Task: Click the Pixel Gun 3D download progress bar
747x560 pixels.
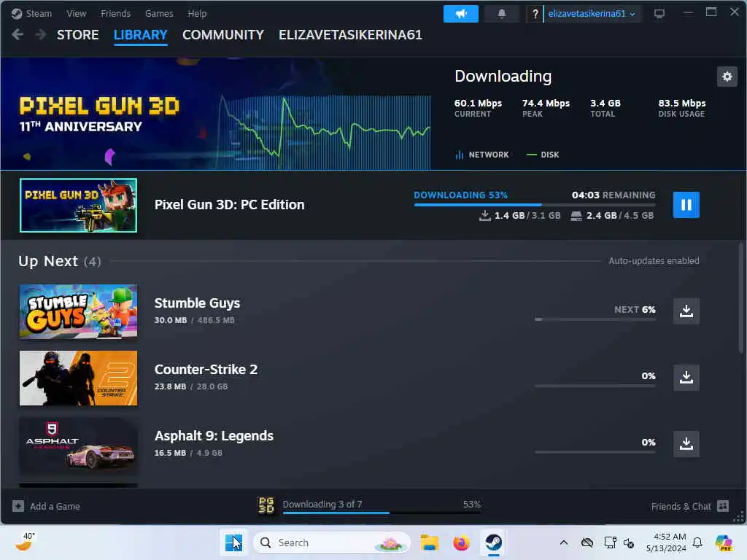Action: tap(535, 205)
